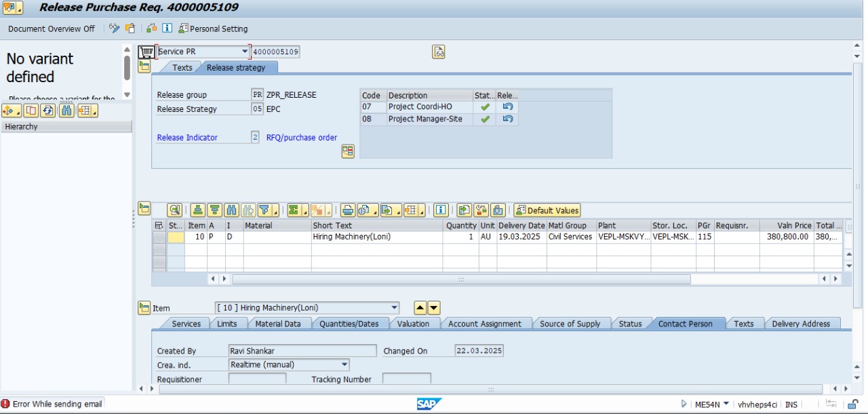This screenshot has height=414, width=868.
Task: Toggle the item detail section button
Action: (144, 307)
